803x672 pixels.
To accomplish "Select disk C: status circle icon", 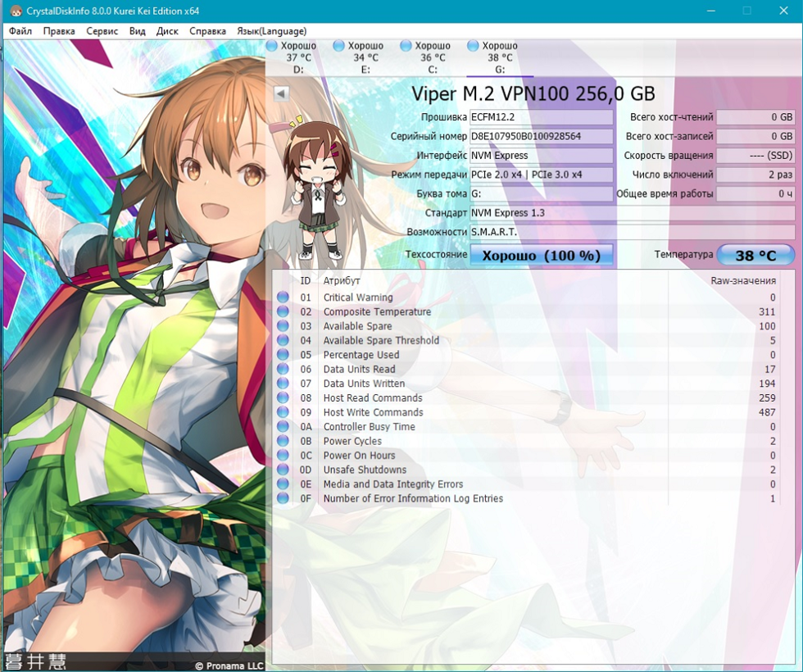I will click(x=406, y=46).
